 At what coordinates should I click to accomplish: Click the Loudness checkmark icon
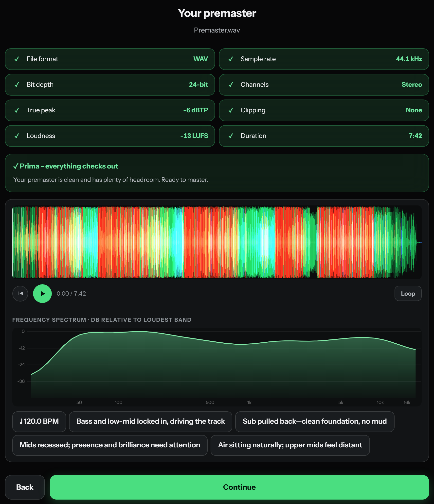[17, 136]
